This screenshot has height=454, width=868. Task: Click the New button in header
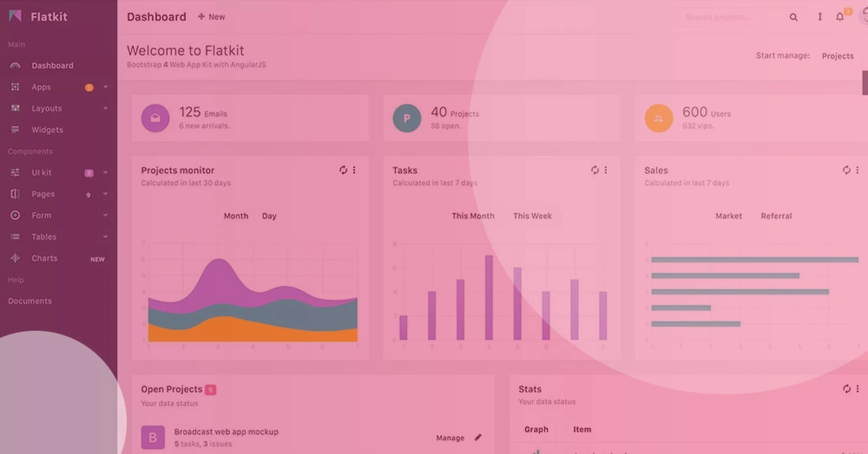211,17
